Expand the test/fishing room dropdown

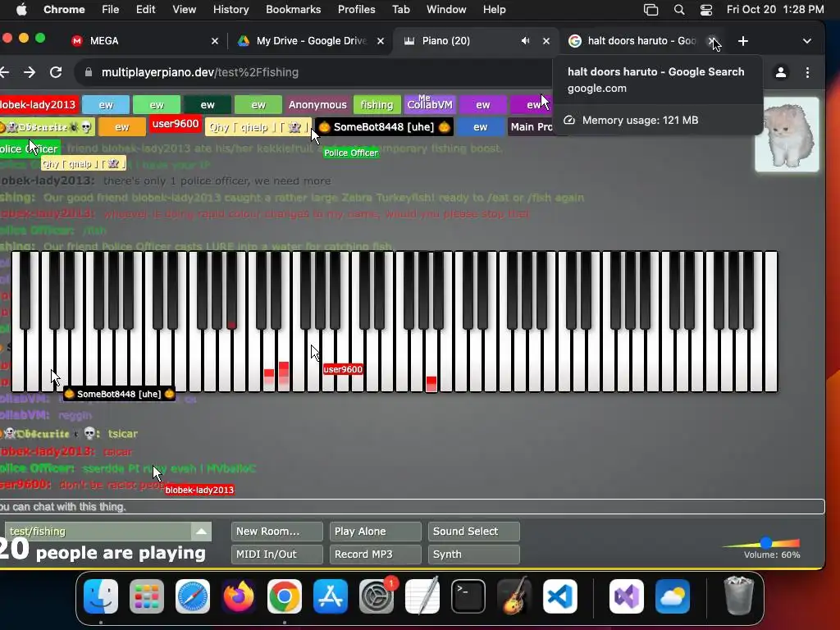(202, 532)
